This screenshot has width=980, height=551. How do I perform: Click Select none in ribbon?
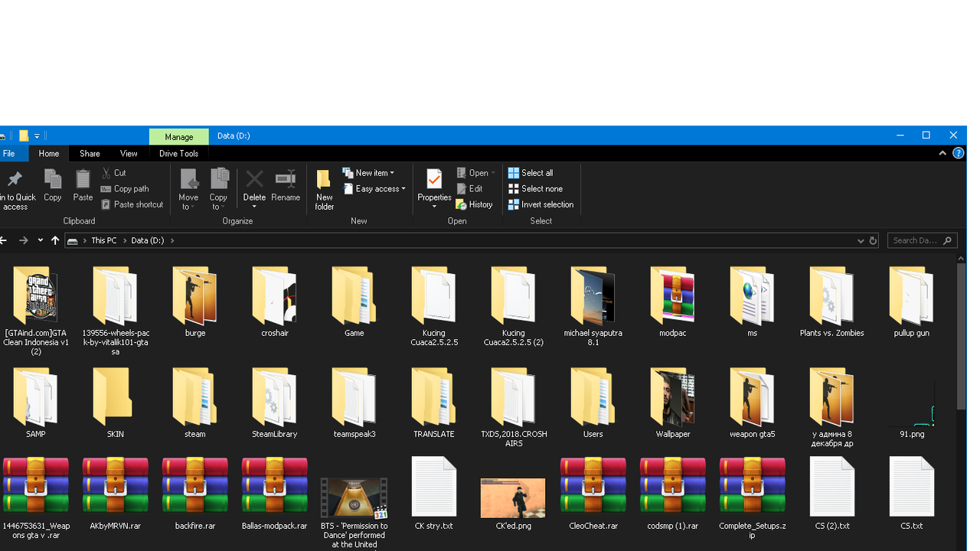click(x=535, y=189)
